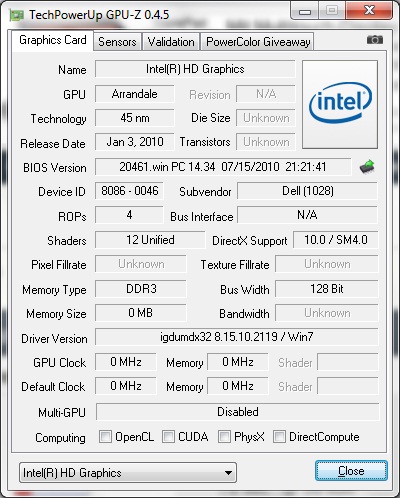Select the PowerColor Giveaway tab
400x498 pixels.
pyautogui.click(x=258, y=42)
